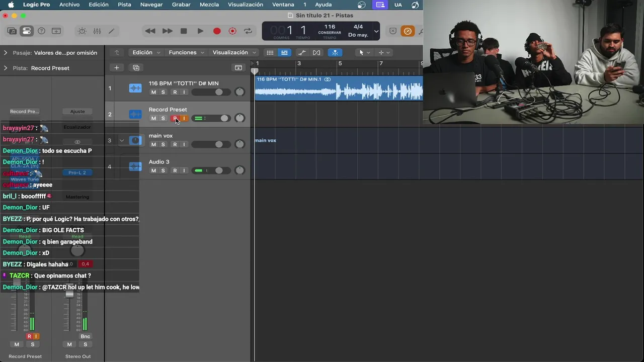Viewport: 644px width, 362px height.
Task: Click the Bnc bounce button
Action: click(86, 336)
